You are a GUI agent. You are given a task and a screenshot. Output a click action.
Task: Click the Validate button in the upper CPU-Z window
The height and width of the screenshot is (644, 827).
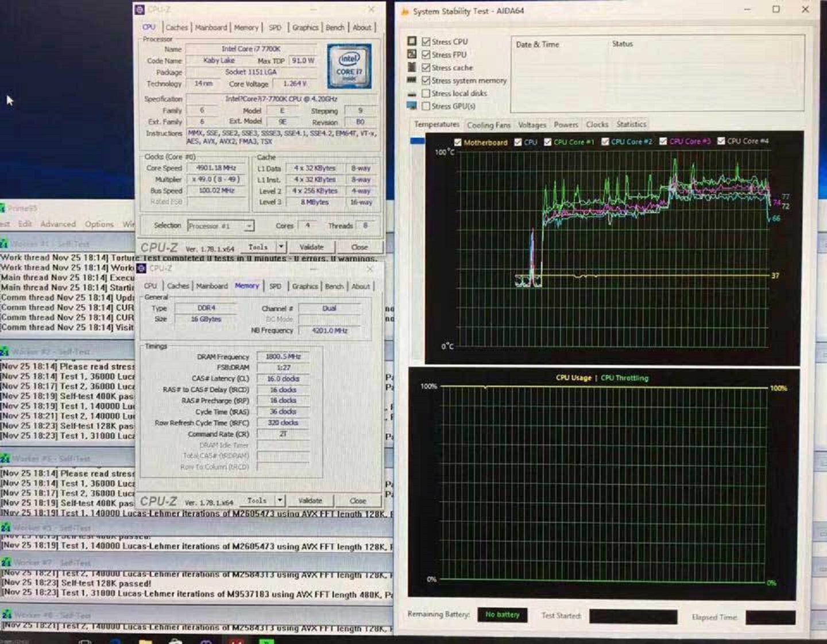(311, 247)
